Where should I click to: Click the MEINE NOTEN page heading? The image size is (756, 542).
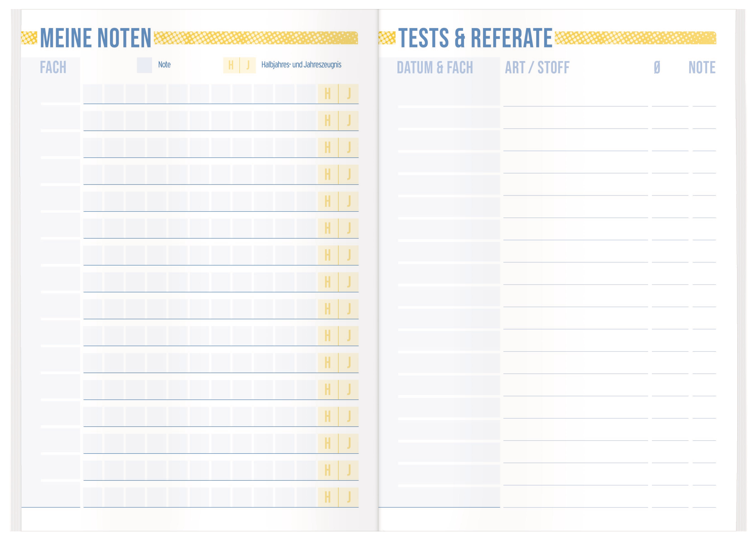pos(95,38)
